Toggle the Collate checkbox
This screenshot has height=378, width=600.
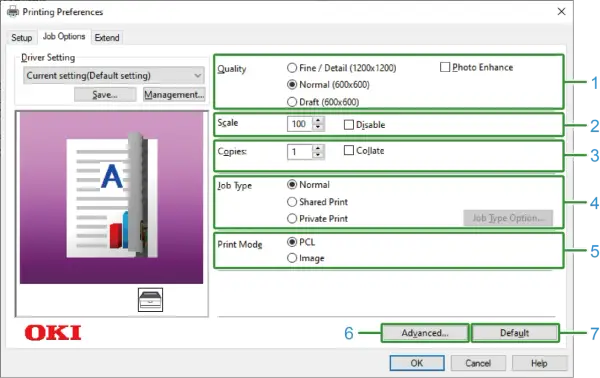[349, 150]
